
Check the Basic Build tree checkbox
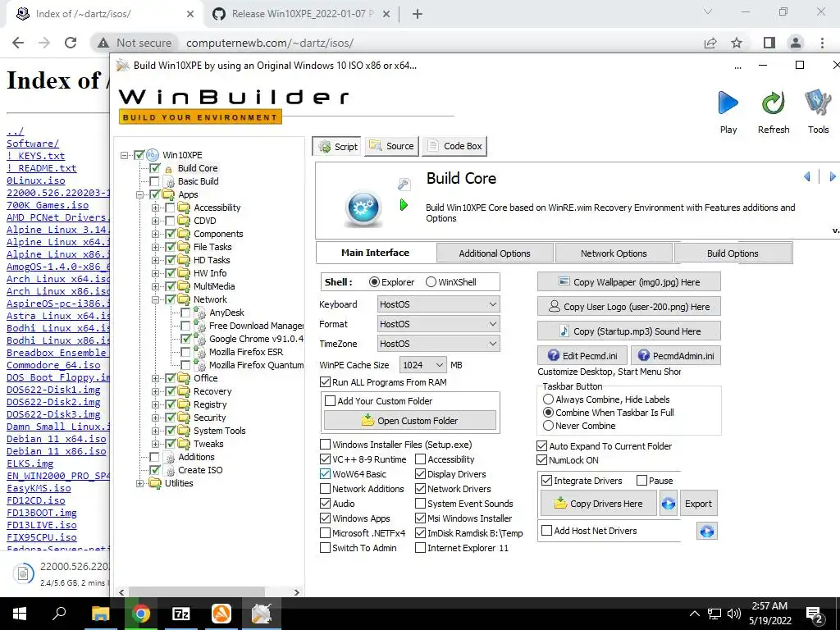click(155, 181)
